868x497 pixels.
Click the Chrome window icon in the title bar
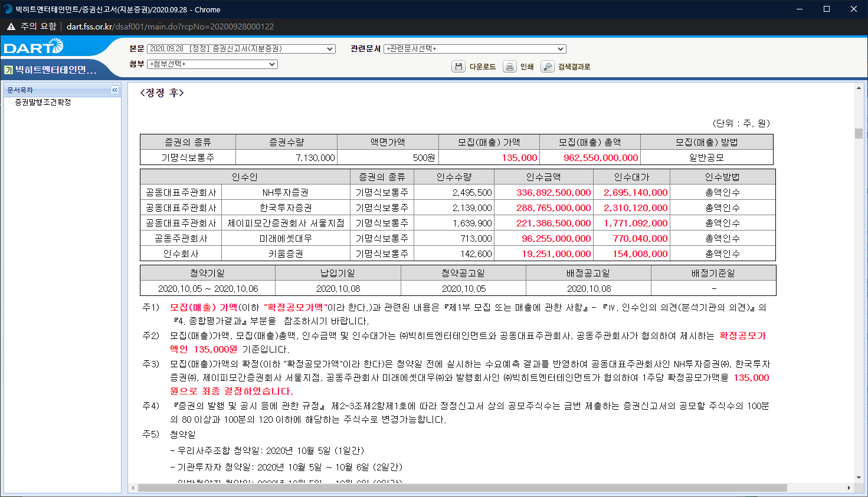8,9
